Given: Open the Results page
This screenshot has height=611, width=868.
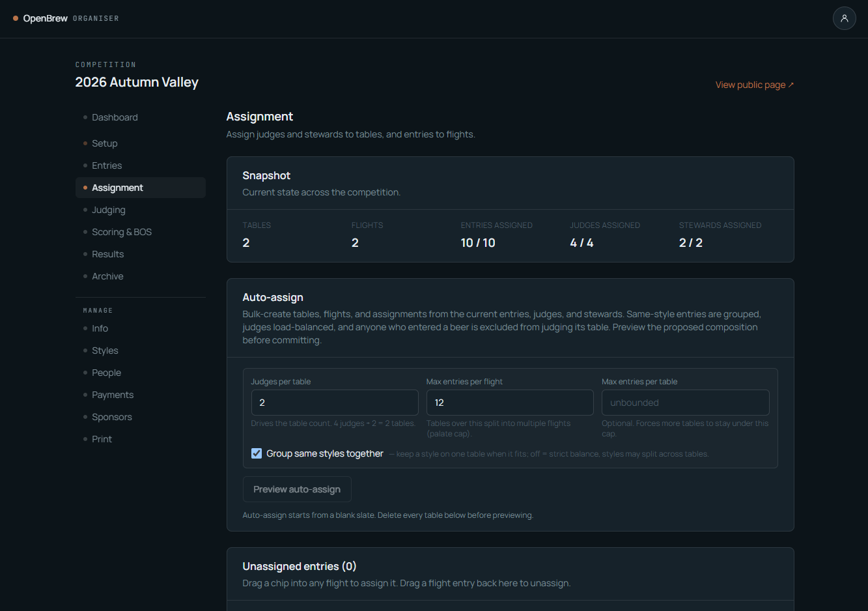Looking at the screenshot, I should coord(141,254).
